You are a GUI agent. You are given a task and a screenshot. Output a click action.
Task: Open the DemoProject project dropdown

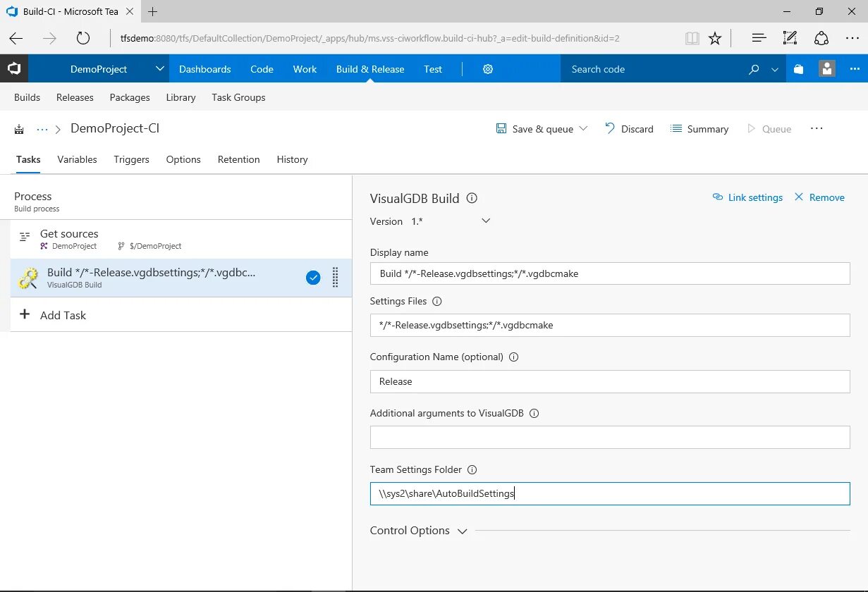click(x=160, y=69)
